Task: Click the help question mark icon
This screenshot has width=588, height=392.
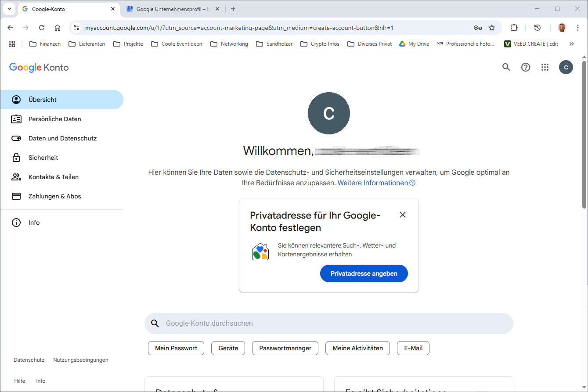Action: (x=526, y=67)
